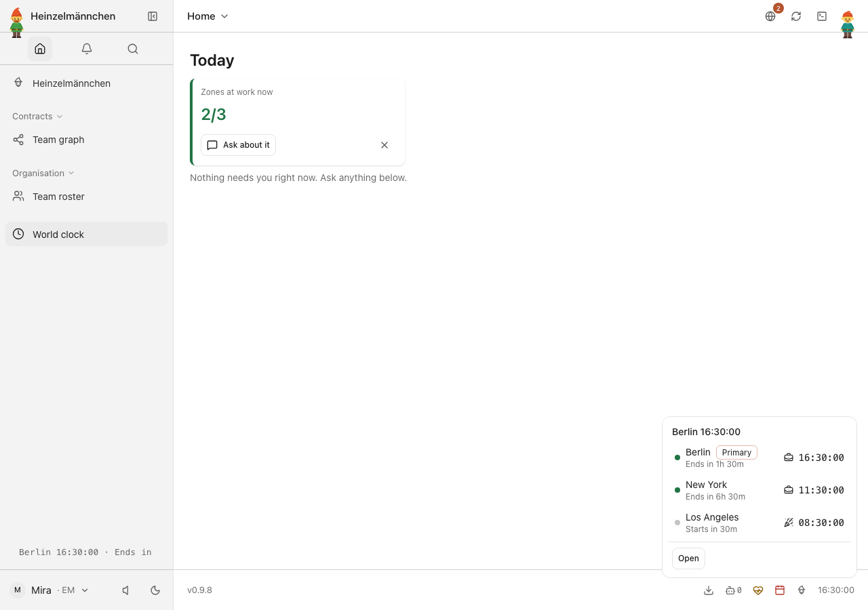Click version label v0.9.8
Image resolution: width=868 pixels, height=610 pixels.
(199, 590)
